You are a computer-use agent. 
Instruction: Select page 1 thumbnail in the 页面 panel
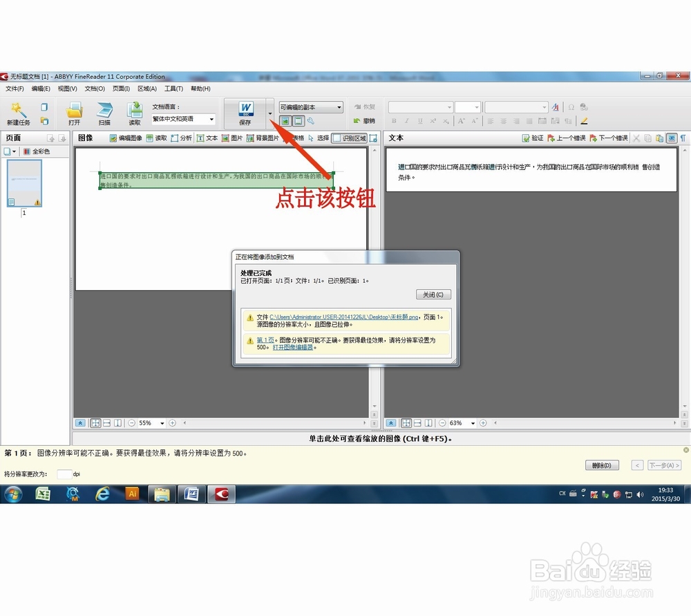tap(24, 183)
